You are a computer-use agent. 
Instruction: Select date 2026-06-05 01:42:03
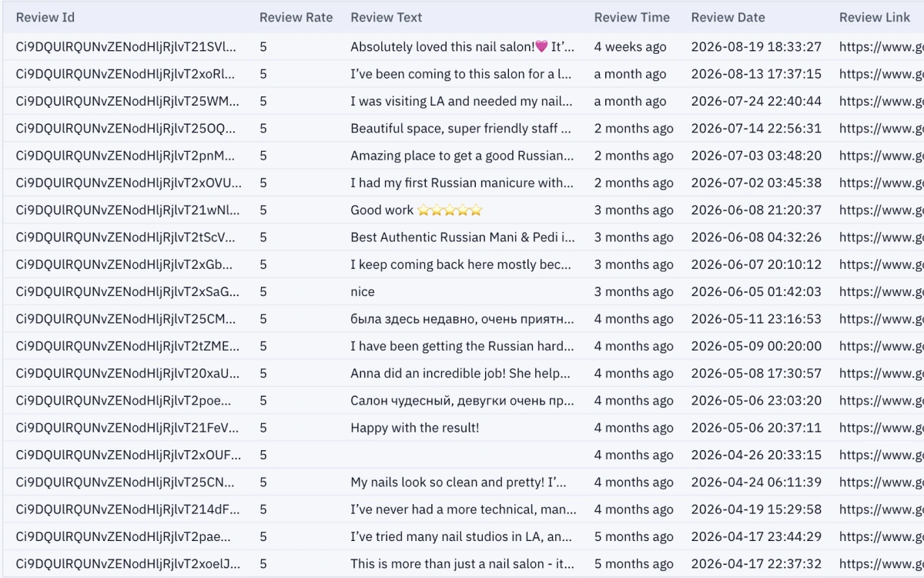tap(756, 292)
